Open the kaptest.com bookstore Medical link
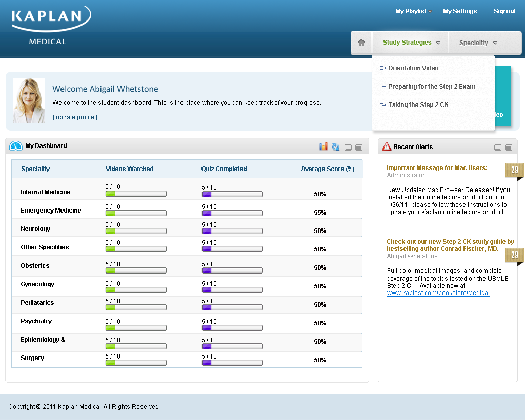Viewport: 525px width, 420px height. click(x=438, y=293)
